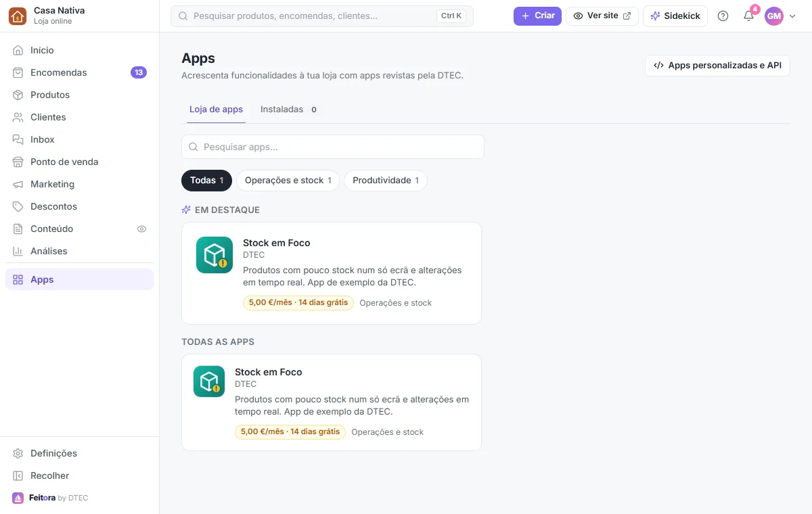Click the Encomendas badge showing 13

[x=139, y=72]
